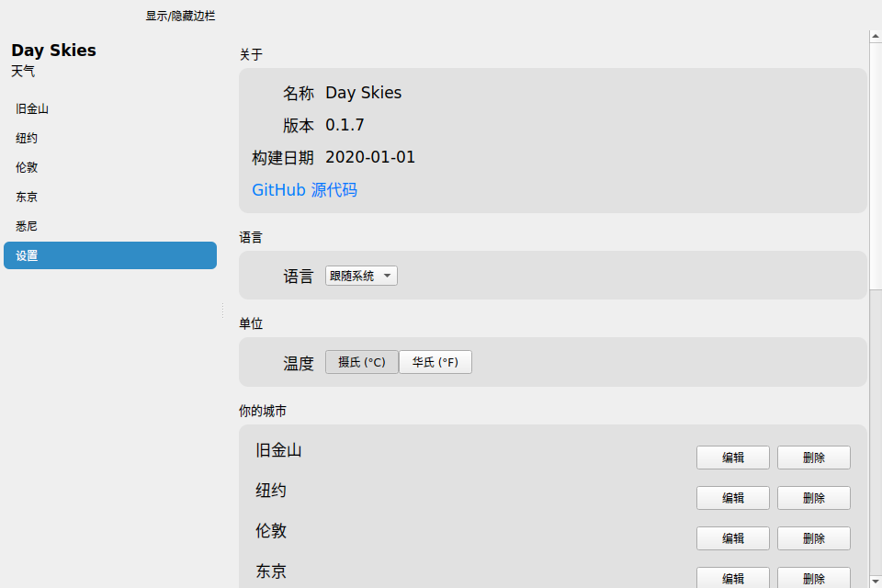Click 旧金山 in the 你的城市 list
The image size is (882, 588).
coord(278,450)
